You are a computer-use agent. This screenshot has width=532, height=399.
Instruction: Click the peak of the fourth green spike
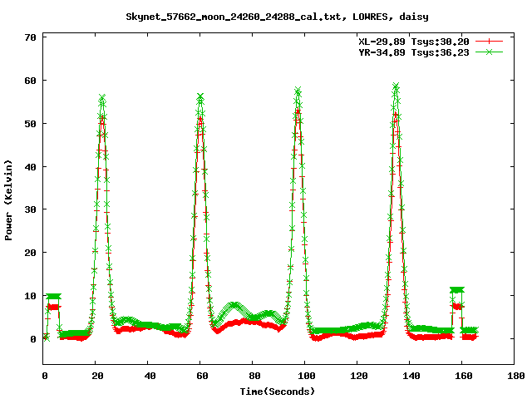coord(396,86)
